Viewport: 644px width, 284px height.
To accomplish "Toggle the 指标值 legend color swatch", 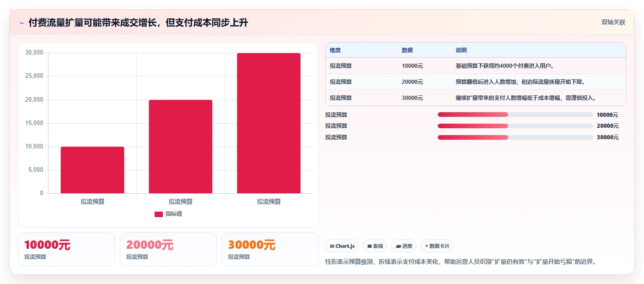I will pyautogui.click(x=159, y=214).
